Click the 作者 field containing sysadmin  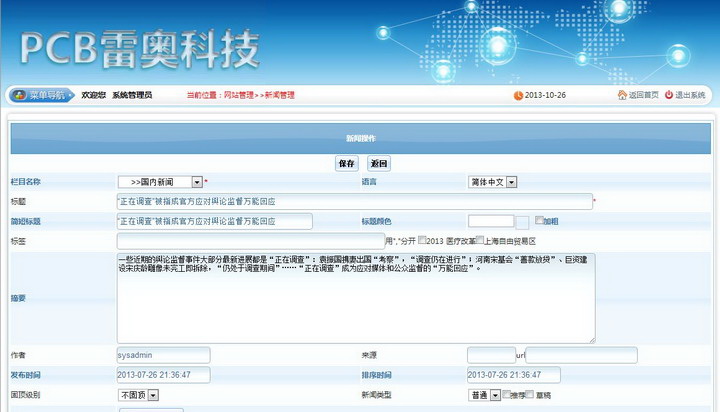163,355
